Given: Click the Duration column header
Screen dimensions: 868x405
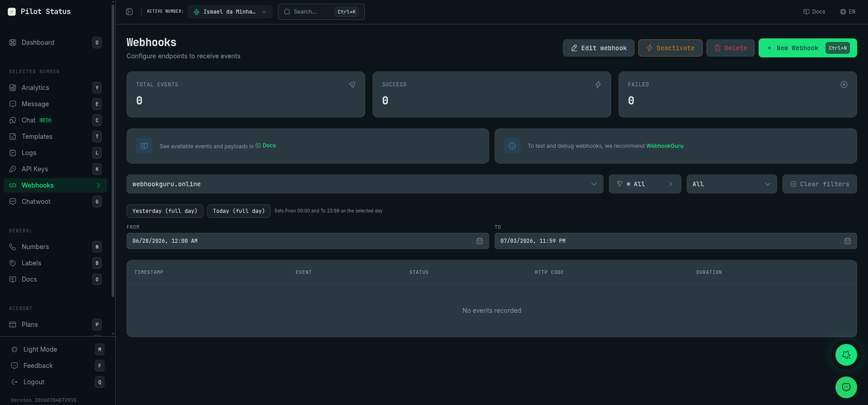Looking at the screenshot, I should 709,272.
